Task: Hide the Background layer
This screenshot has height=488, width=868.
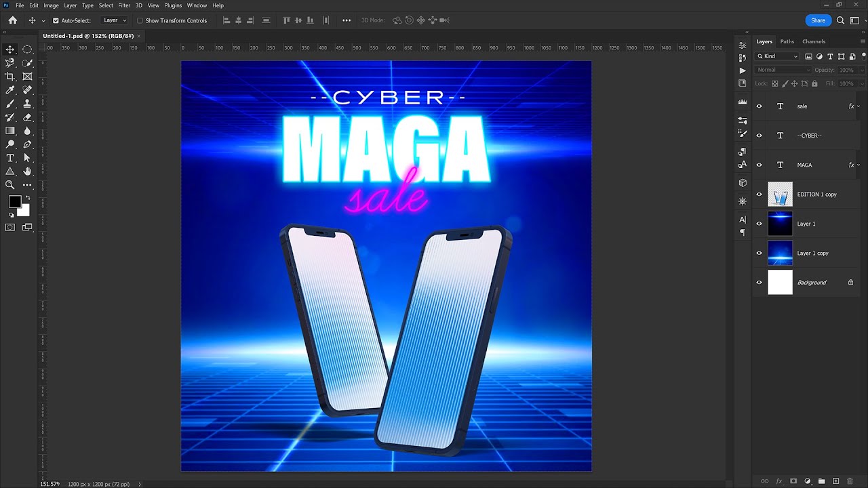Action: (759, 283)
